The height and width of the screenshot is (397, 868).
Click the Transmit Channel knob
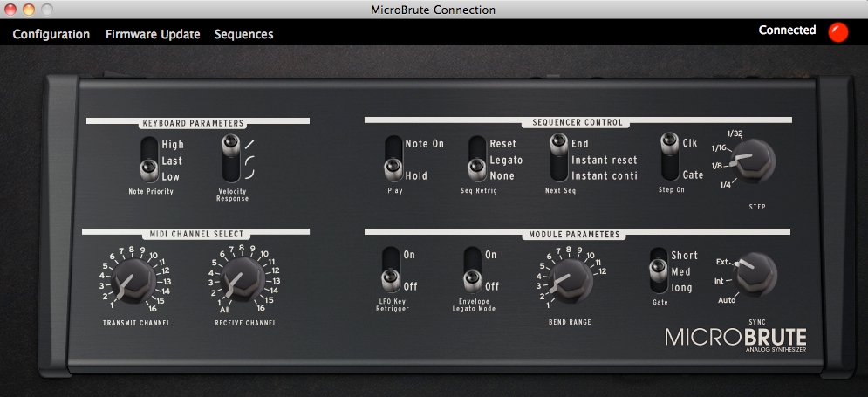(133, 281)
